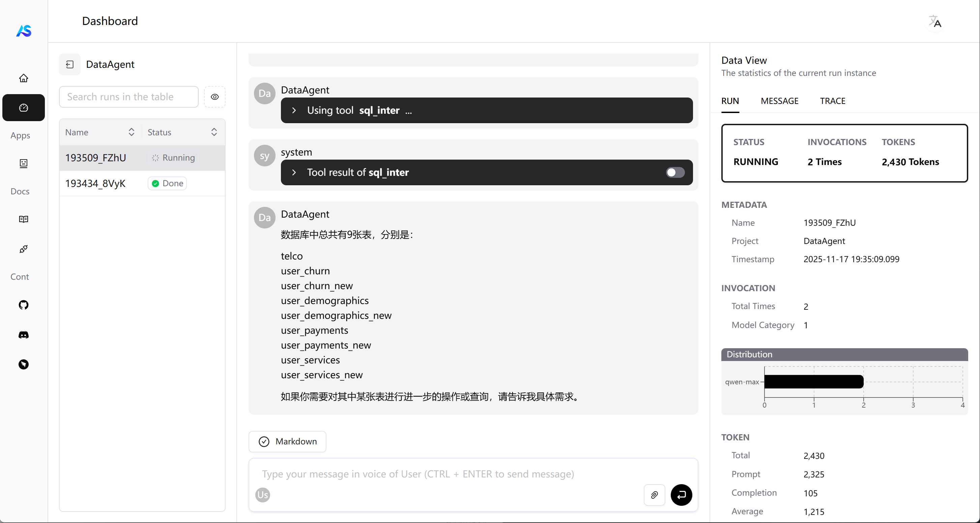Click the Model Category value 1

click(805, 325)
